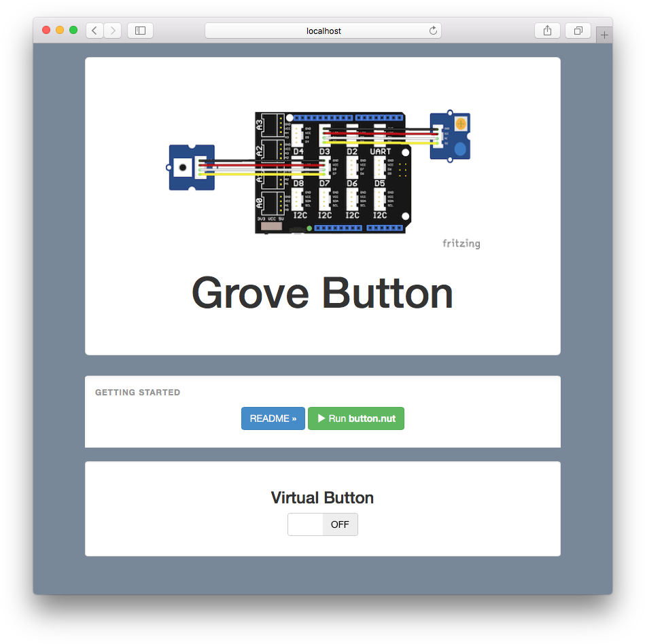Click the blue Grove button module image
The width and height of the screenshot is (645, 644).
coord(191,166)
